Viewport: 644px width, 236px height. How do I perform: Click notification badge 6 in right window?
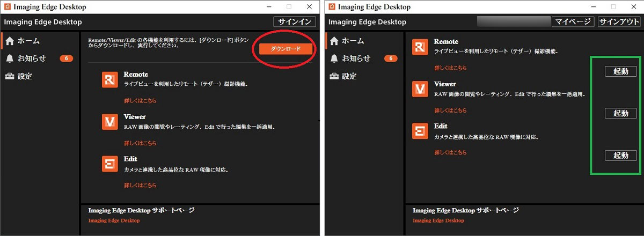[391, 58]
